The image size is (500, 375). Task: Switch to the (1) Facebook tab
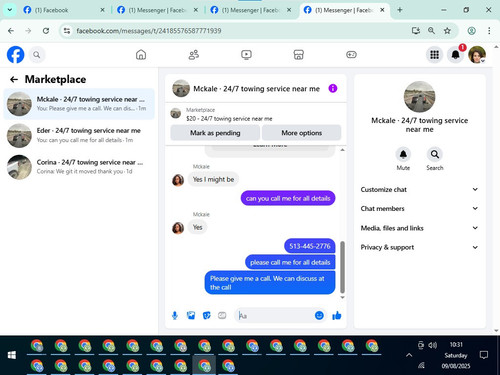[x=63, y=10]
